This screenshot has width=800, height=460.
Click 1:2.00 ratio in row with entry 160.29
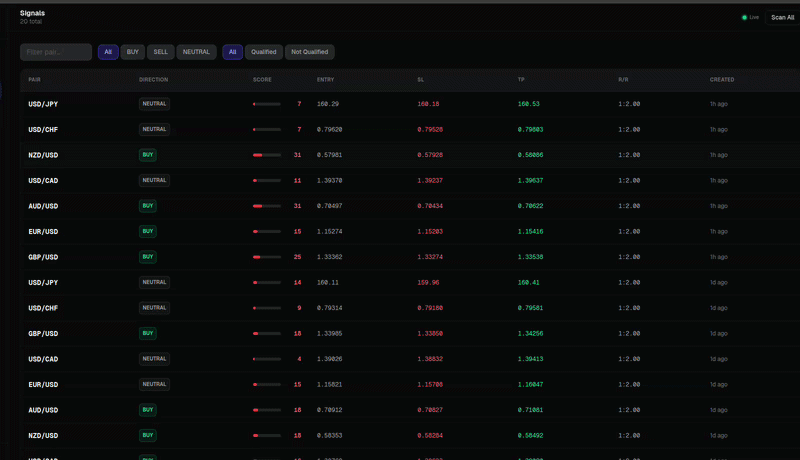[x=629, y=104]
